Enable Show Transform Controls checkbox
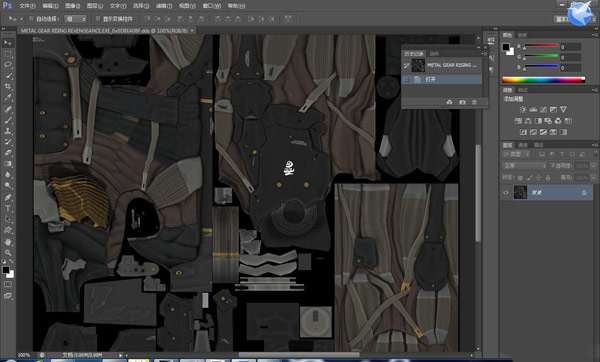The image size is (600, 362). (98, 18)
